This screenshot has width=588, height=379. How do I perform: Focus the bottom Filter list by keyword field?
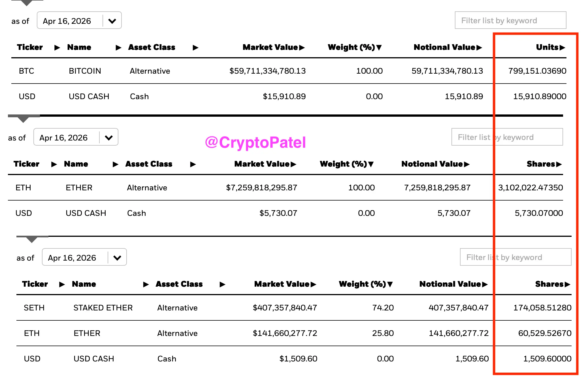[516, 257]
